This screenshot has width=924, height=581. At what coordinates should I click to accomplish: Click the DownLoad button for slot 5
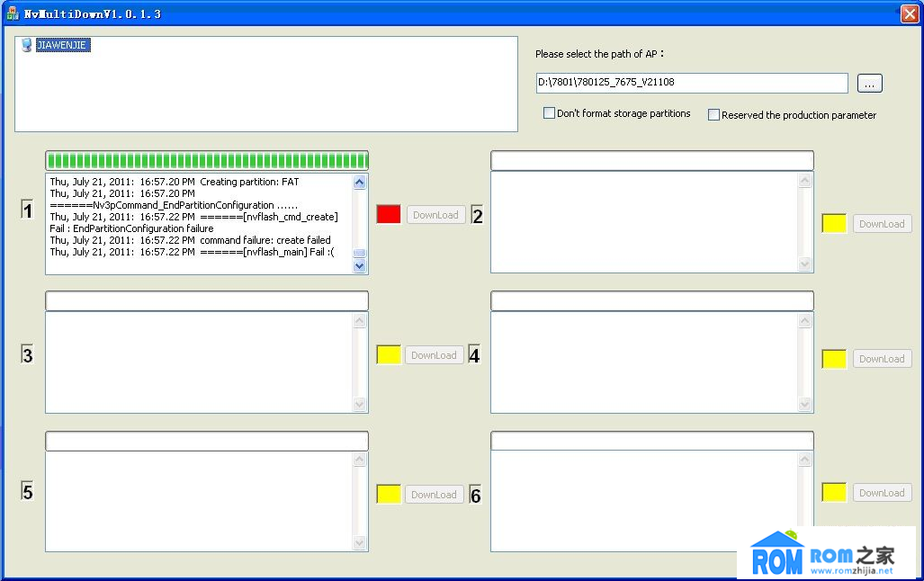click(435, 495)
